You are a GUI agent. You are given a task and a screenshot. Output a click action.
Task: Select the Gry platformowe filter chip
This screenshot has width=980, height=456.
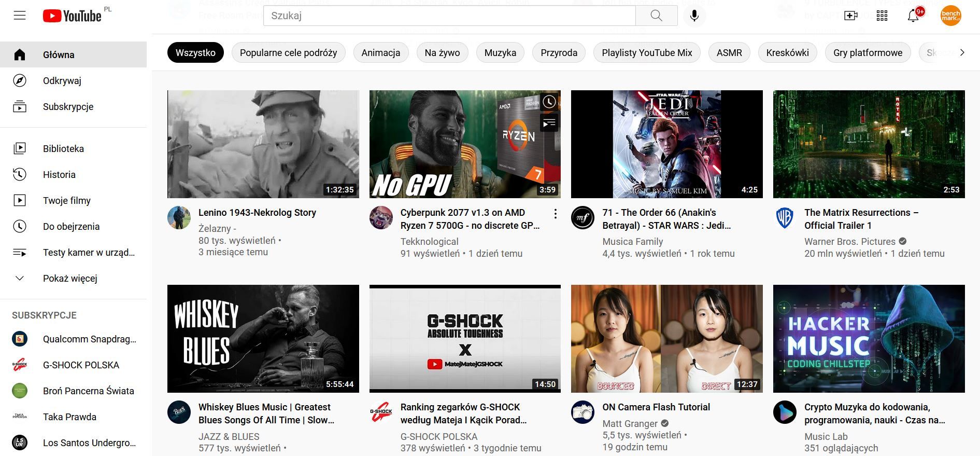pos(868,52)
